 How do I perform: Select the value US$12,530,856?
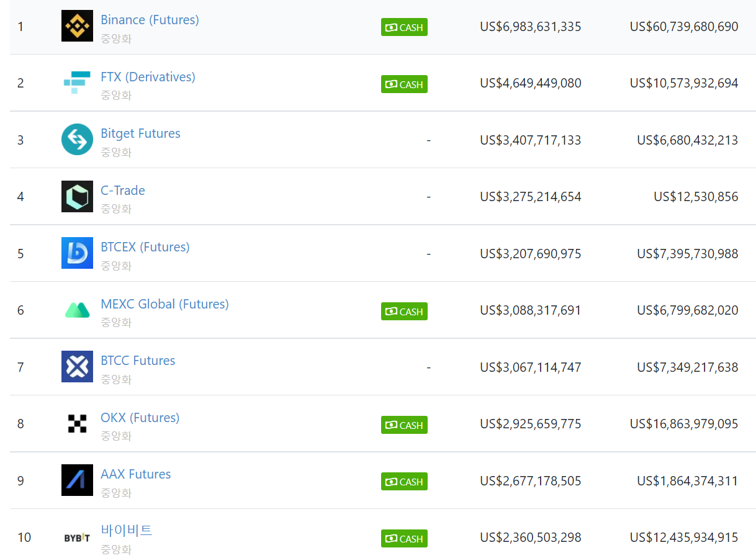(x=696, y=197)
